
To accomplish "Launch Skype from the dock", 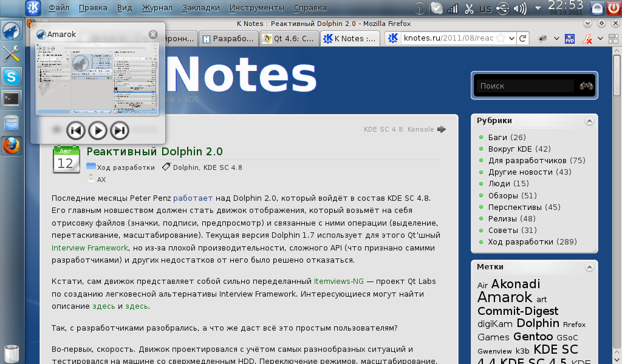I will 11,76.
